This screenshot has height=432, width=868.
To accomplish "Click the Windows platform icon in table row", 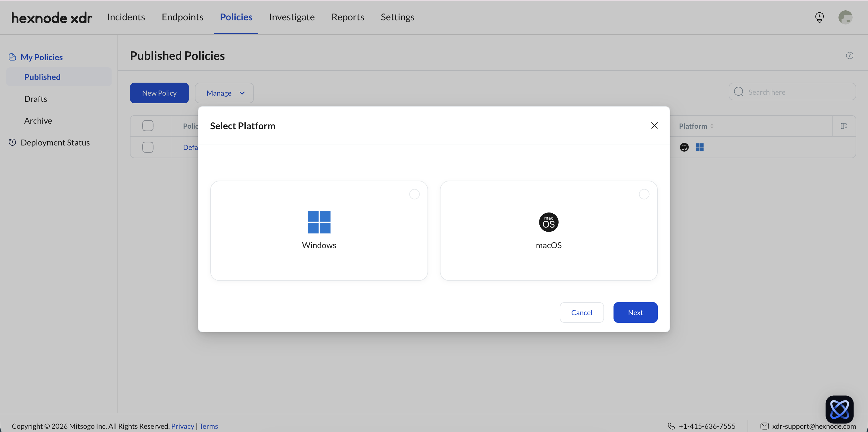I will point(699,147).
